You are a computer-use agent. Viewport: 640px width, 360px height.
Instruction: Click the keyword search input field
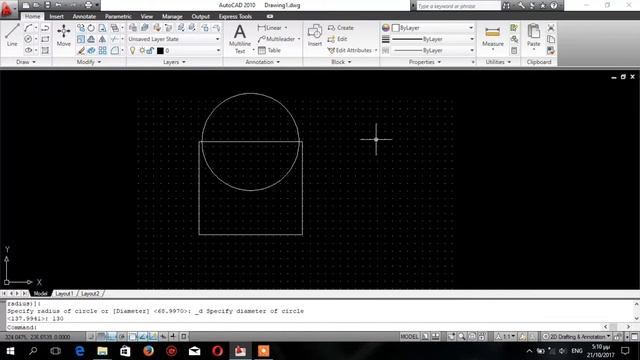458,6
